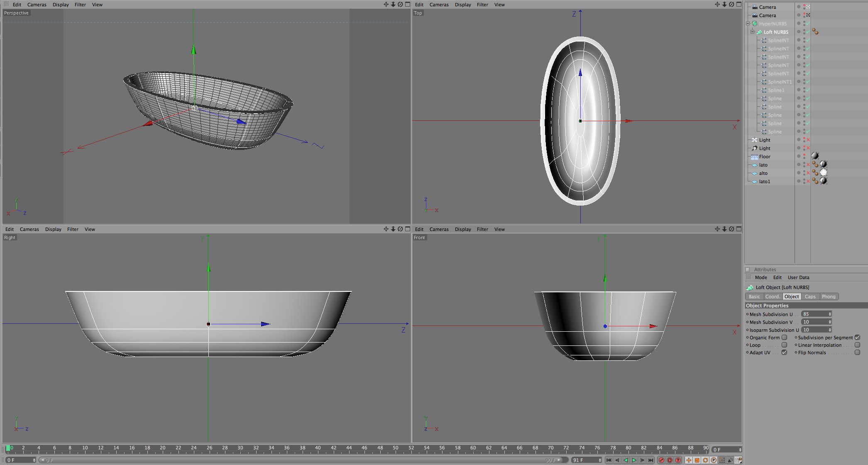Click the record keyframe button
The image size is (868, 465).
click(x=661, y=460)
